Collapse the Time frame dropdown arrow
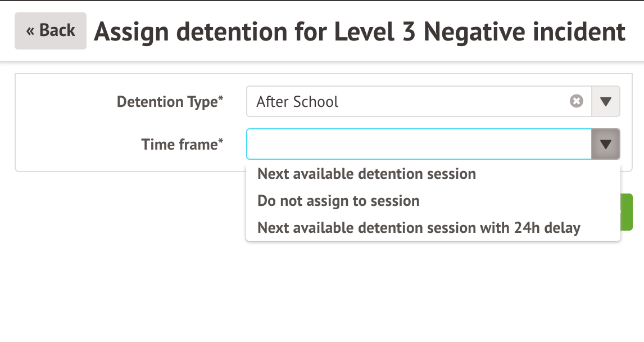Image resolution: width=644 pixels, height=342 pixels. 605,144
